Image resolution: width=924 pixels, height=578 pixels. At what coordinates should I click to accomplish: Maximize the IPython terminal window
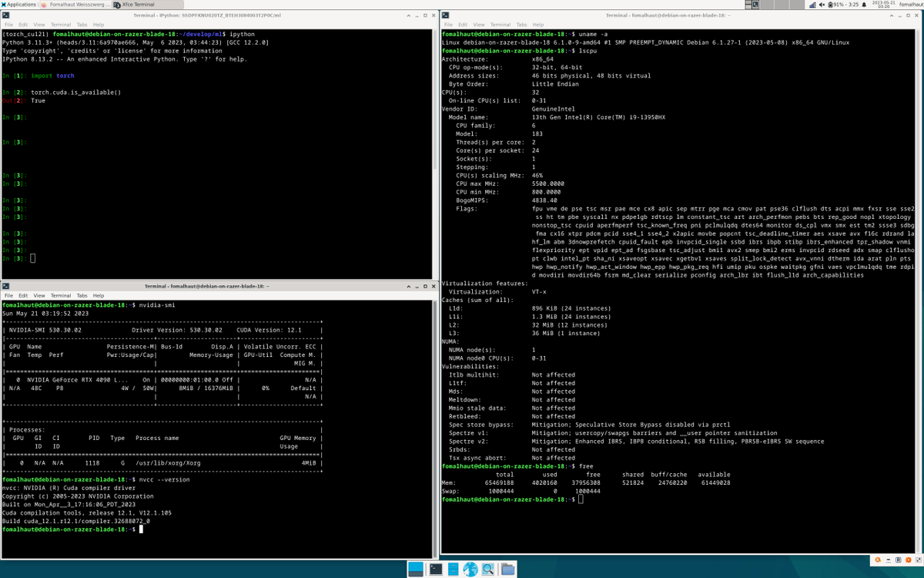click(424, 15)
